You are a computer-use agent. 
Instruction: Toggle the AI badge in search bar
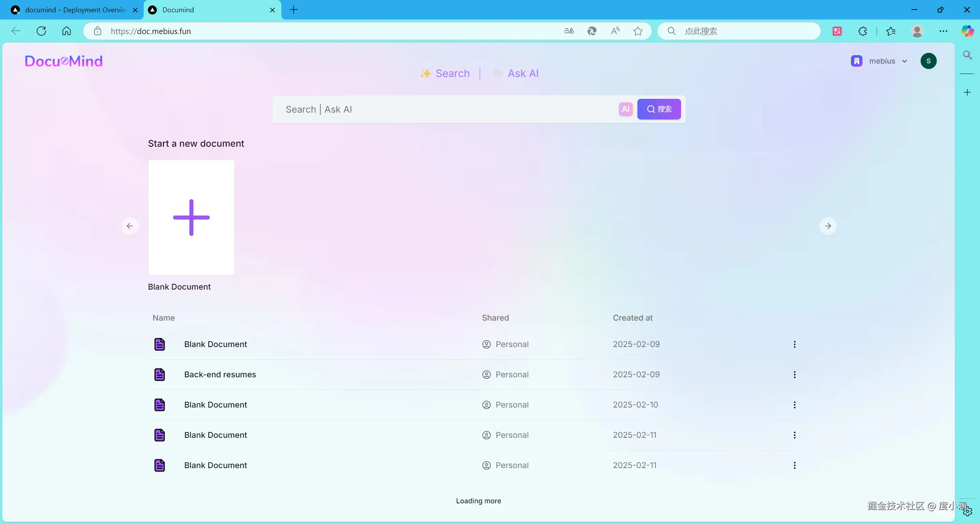click(626, 109)
